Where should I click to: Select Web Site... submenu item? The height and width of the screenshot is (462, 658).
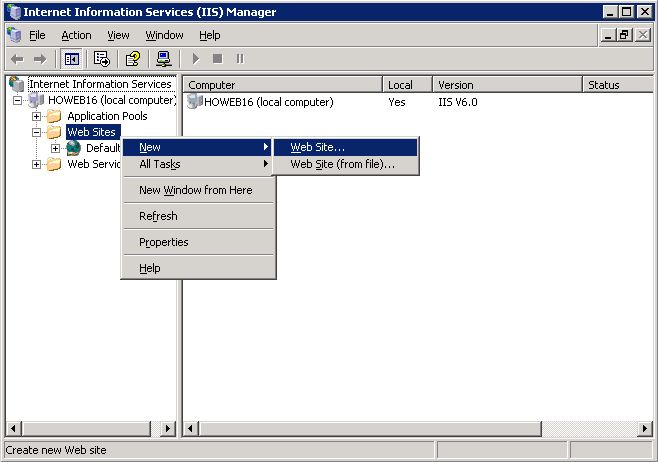click(346, 147)
